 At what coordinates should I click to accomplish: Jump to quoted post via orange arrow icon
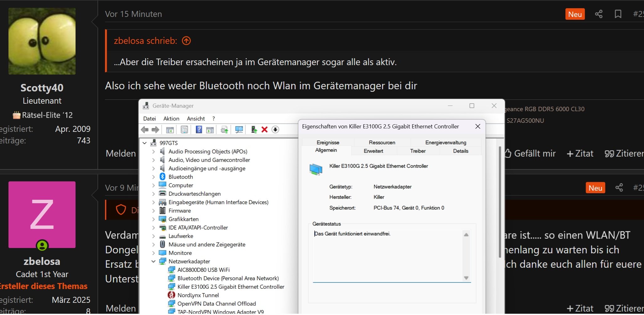pos(186,41)
